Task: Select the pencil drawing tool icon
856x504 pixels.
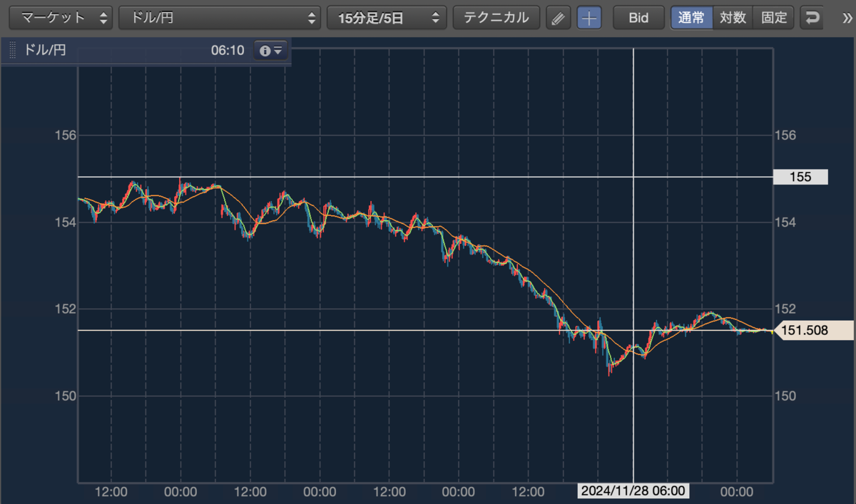Action: (559, 18)
